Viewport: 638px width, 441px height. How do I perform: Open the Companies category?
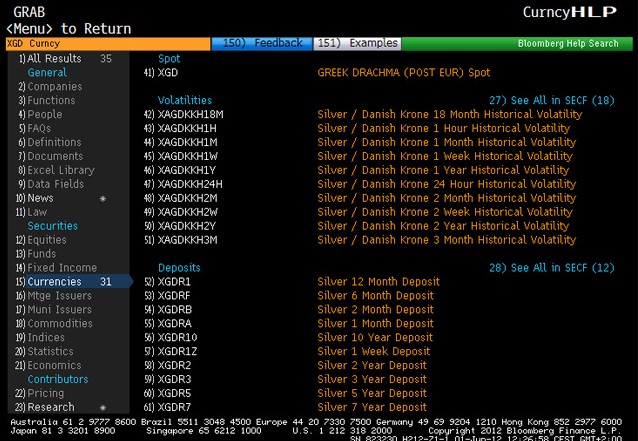[54, 87]
